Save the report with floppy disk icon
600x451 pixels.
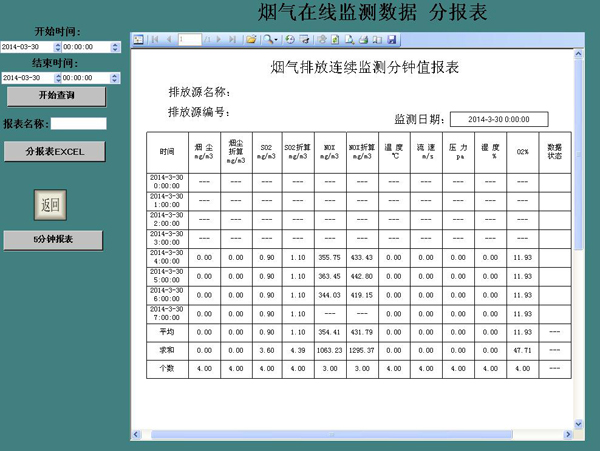tap(391, 39)
